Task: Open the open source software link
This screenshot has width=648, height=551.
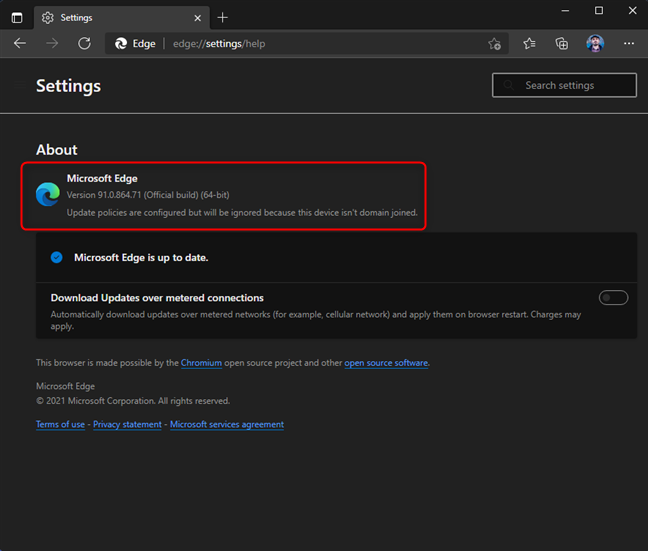Action: (386, 363)
